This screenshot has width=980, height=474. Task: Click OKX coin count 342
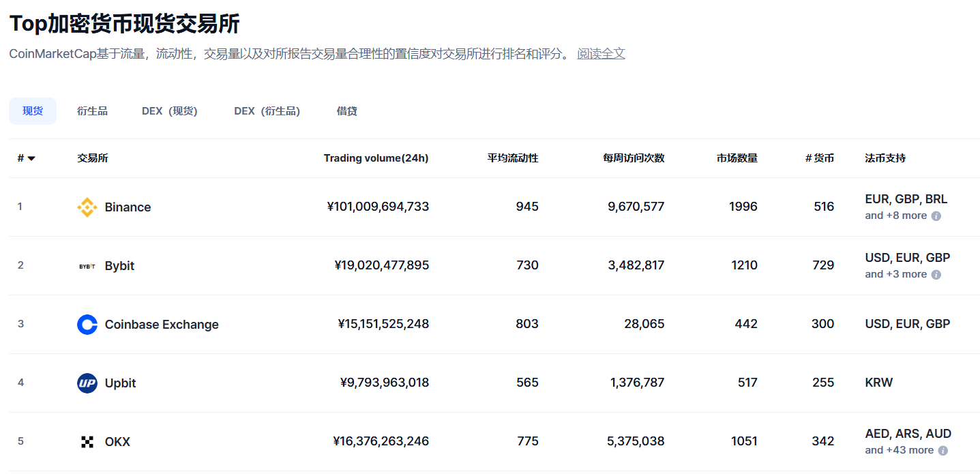click(823, 441)
